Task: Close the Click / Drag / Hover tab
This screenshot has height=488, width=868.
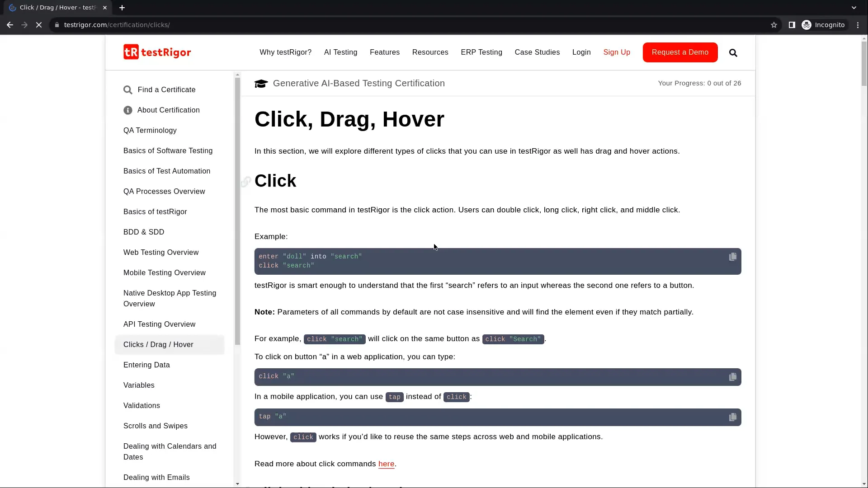Action: click(104, 8)
